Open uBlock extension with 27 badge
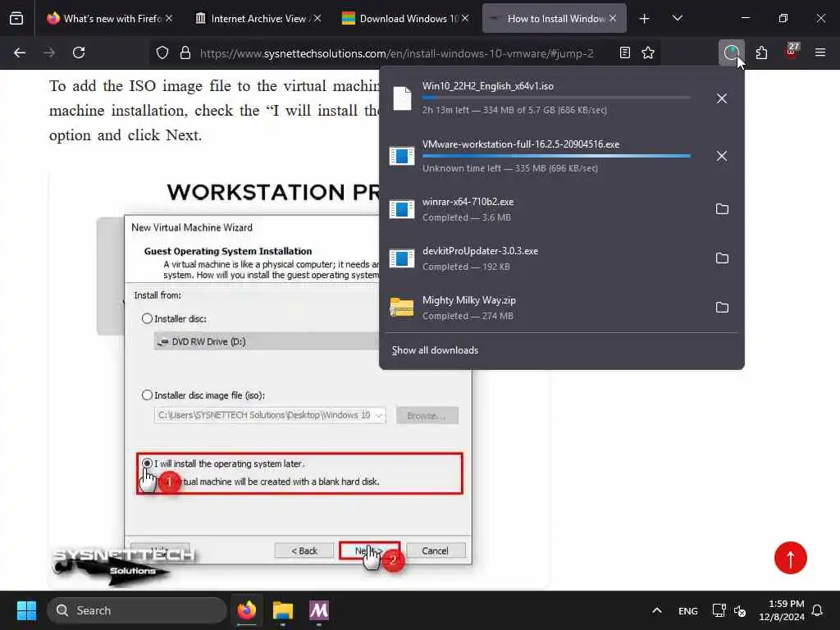Screen dimensions: 840x630 pos(792,52)
